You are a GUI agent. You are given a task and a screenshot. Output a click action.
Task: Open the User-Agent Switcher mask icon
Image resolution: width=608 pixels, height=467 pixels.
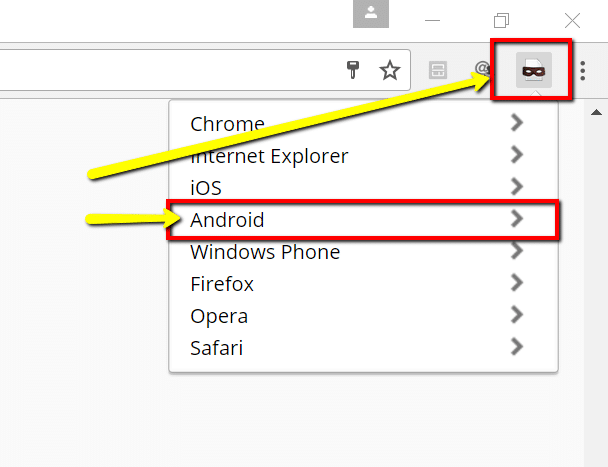point(534,70)
